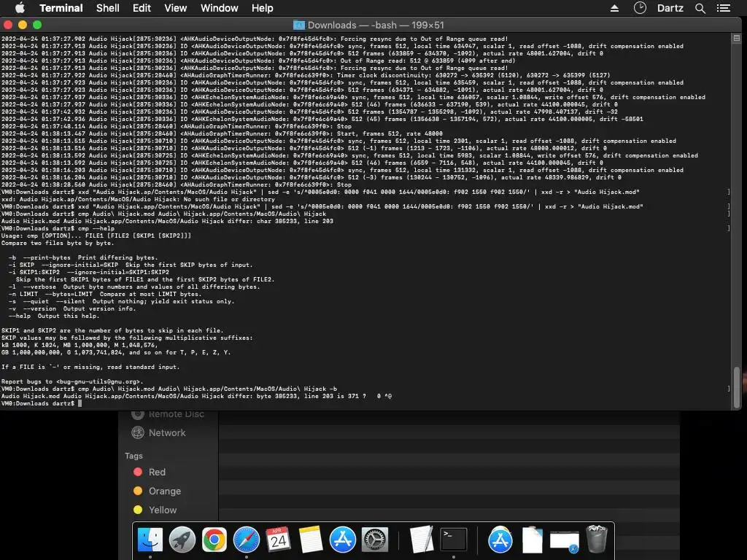Screen dimensions: 747x560
Task: Click the 'Report bugs to' line
Action: (x=72, y=381)
